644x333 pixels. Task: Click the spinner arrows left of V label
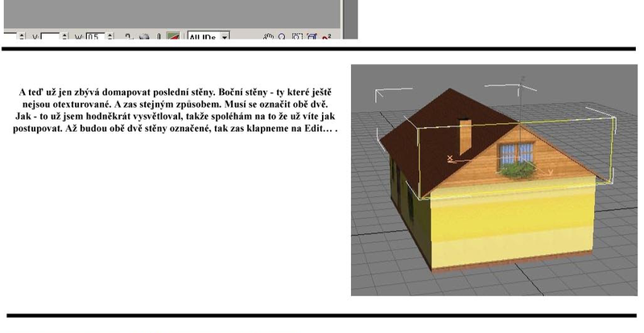20,36
